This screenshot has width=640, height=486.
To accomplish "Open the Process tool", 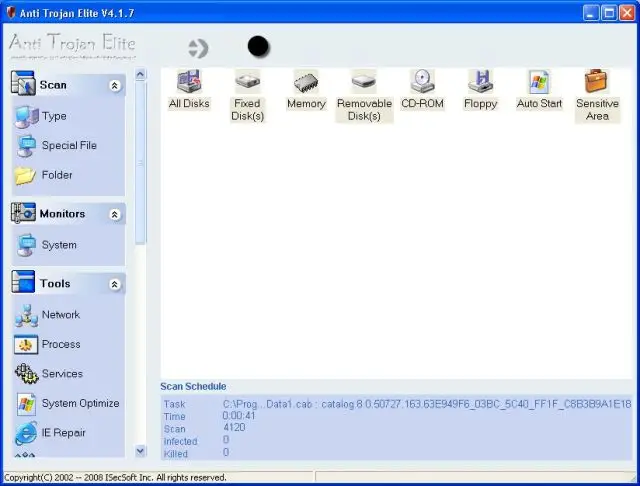I will 47,345.
